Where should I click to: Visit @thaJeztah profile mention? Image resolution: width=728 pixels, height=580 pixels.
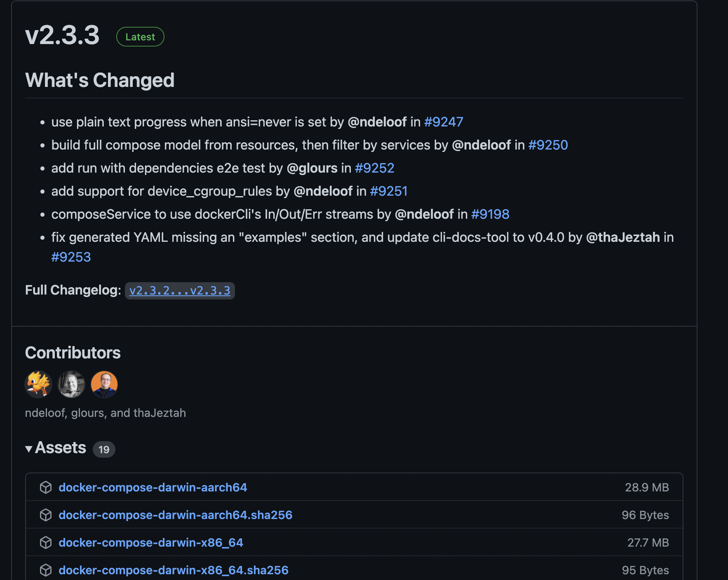coord(622,237)
